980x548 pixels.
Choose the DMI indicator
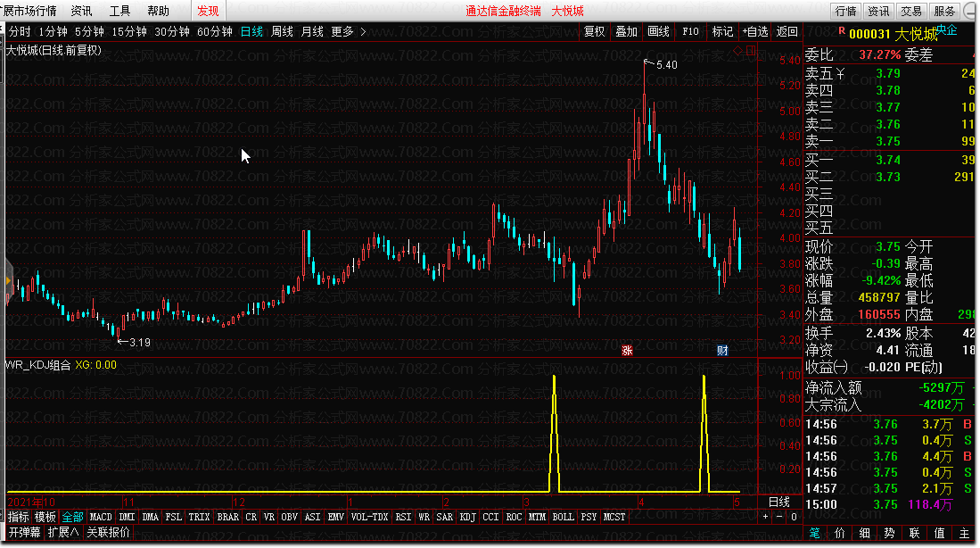pyautogui.click(x=127, y=517)
